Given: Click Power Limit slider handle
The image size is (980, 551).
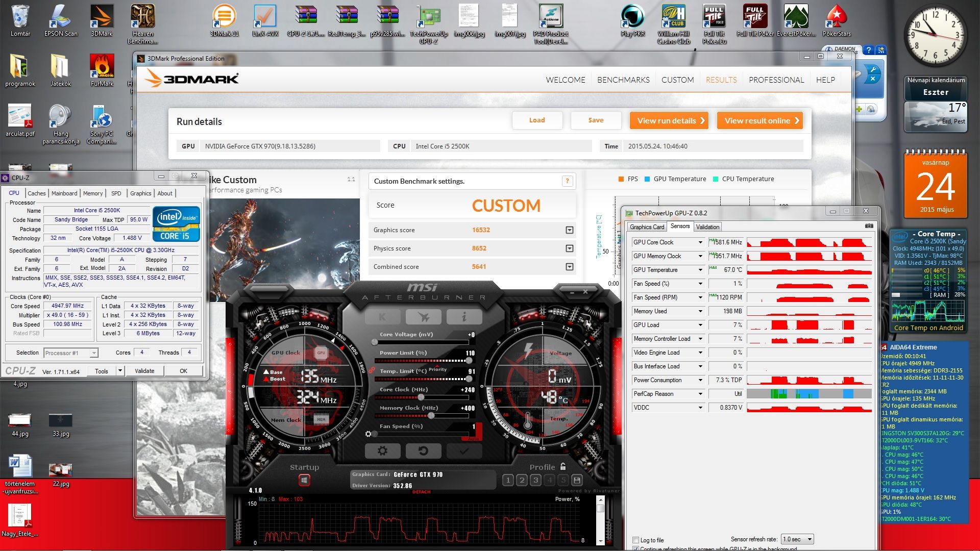Looking at the screenshot, I should [469, 361].
